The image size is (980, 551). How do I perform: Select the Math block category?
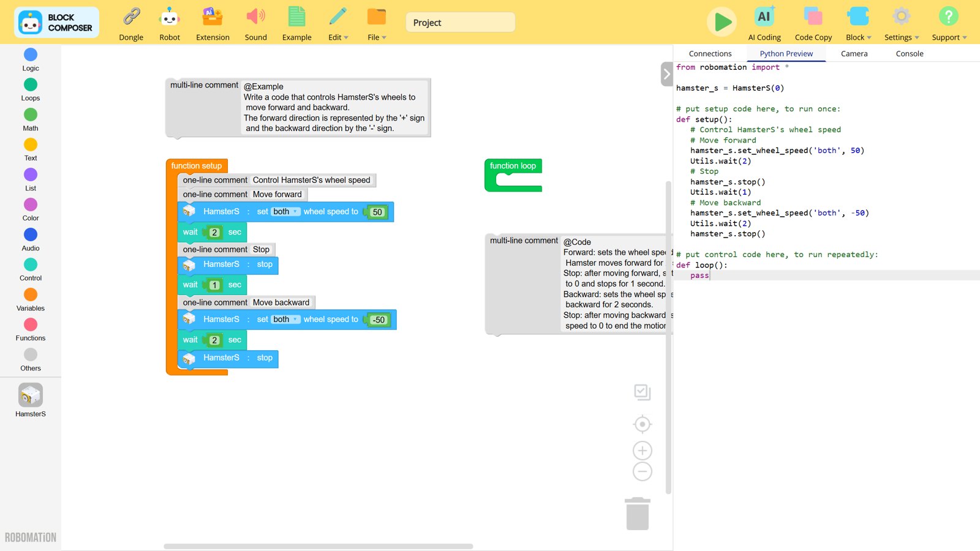[31, 119]
